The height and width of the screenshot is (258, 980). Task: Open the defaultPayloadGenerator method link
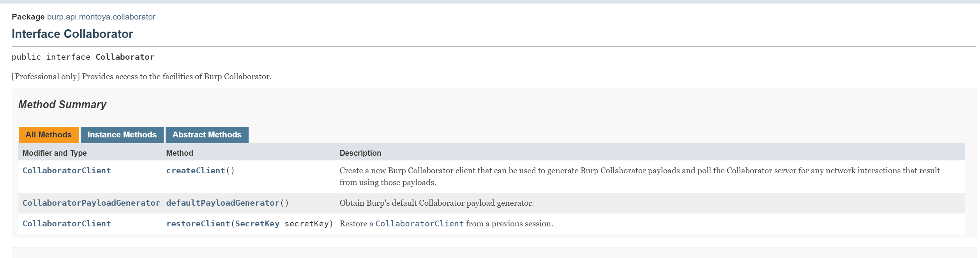tap(222, 203)
